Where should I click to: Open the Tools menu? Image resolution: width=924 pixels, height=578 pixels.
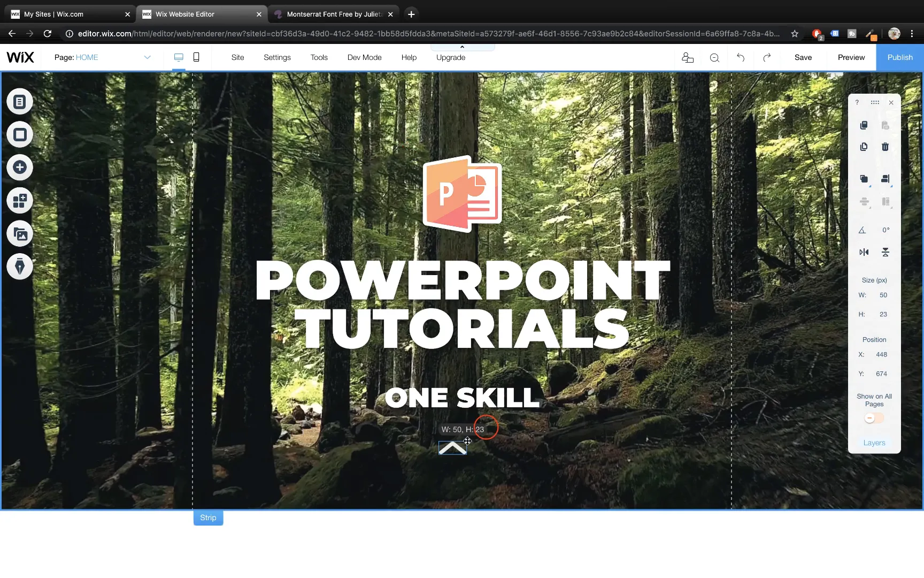coord(319,57)
